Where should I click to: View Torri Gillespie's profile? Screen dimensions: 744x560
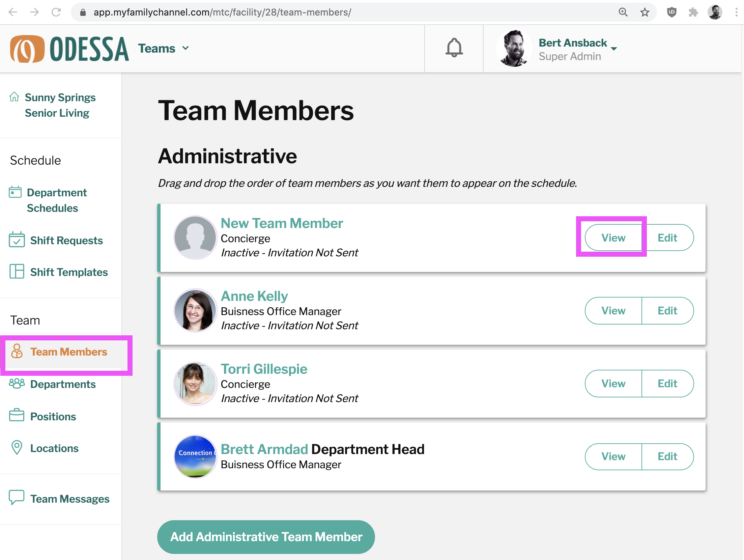pyautogui.click(x=613, y=383)
